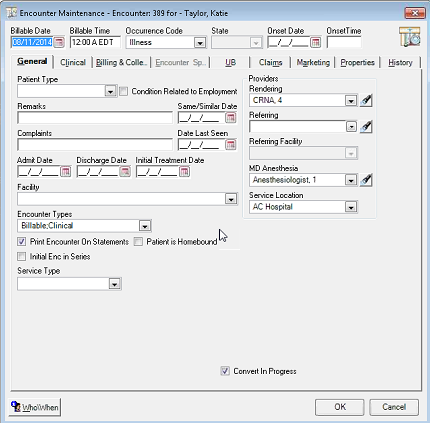This screenshot has height=423, width=430.
Task: Click into the Remarks text field
Action: tap(95, 118)
